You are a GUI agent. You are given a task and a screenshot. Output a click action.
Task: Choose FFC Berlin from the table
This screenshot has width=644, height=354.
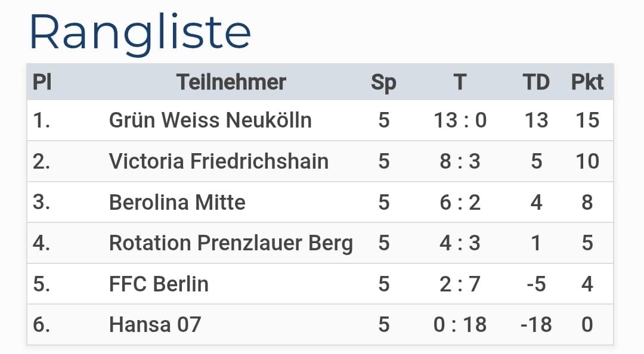(159, 284)
